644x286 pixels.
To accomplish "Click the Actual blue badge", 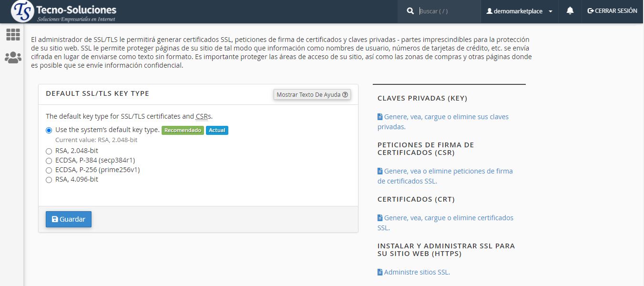I will tap(217, 130).
